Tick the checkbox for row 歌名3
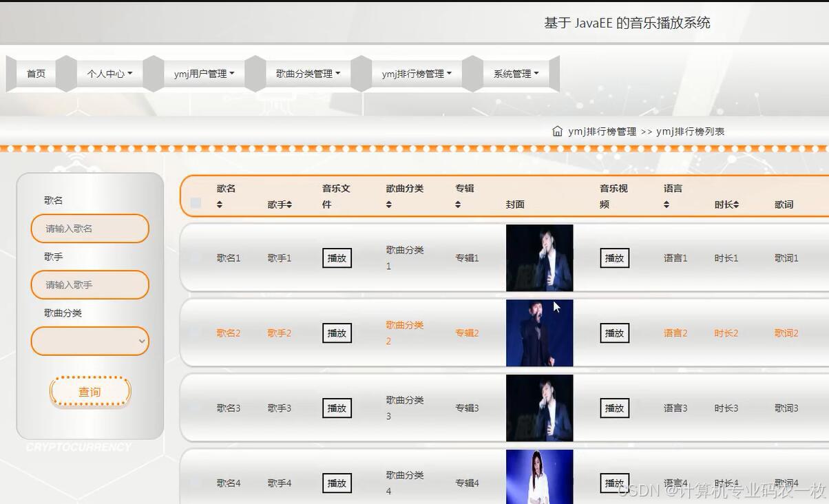The image size is (829, 504). [196, 408]
